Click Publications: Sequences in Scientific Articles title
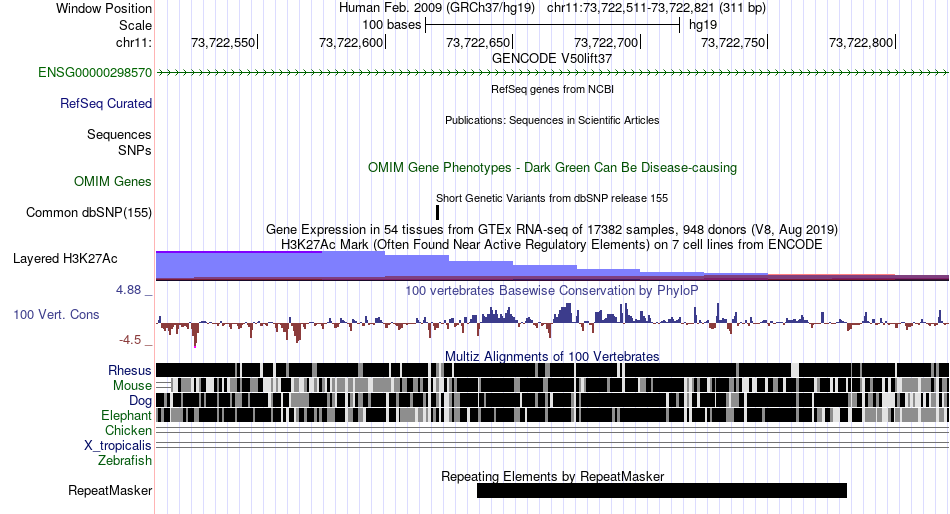The height and width of the screenshot is (514, 950). tap(552, 120)
